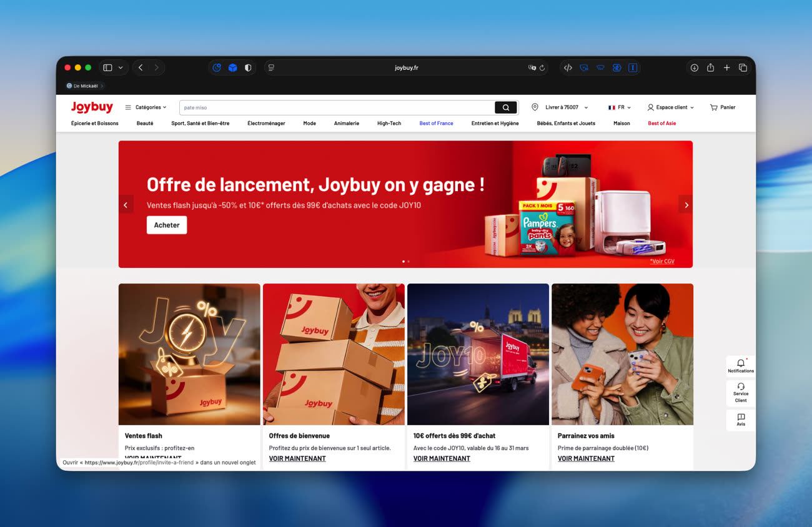Go to Best of France category
The image size is (812, 527).
pyautogui.click(x=436, y=124)
